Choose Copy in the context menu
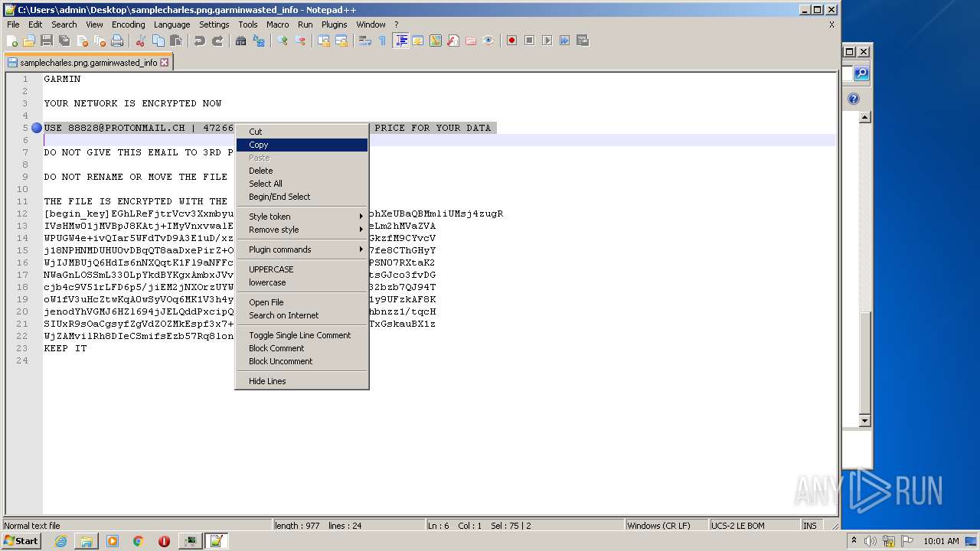980x551 pixels. coord(302,145)
